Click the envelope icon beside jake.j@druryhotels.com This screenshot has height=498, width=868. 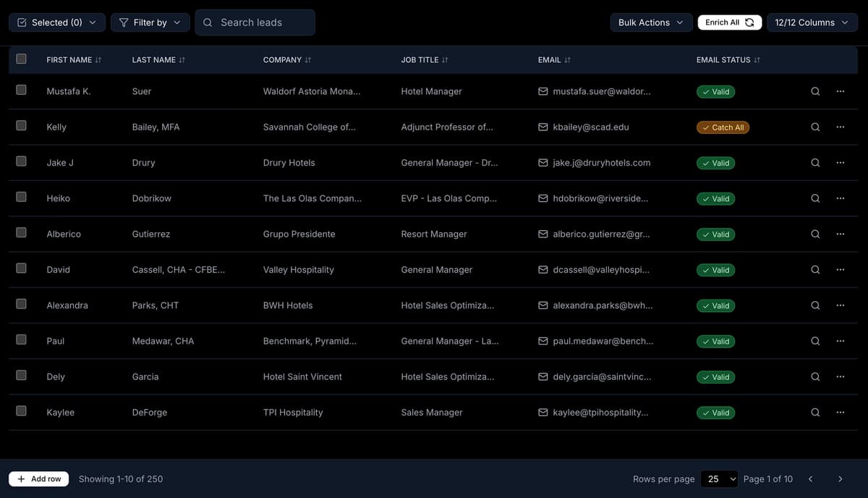point(543,163)
